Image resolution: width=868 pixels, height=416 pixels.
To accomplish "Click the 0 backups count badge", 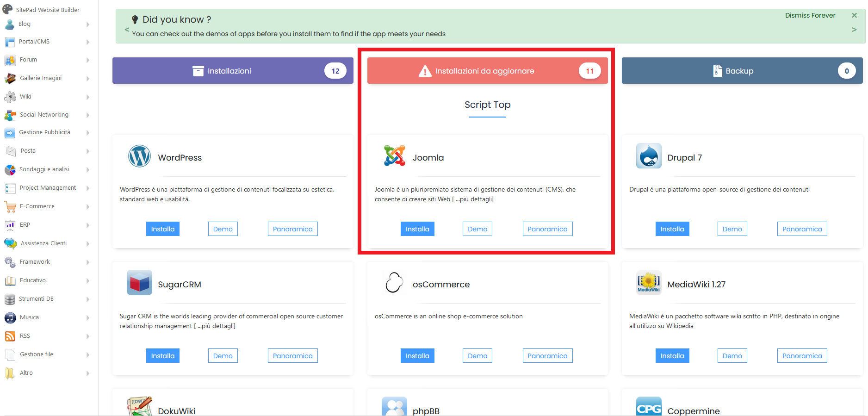I will [x=847, y=71].
